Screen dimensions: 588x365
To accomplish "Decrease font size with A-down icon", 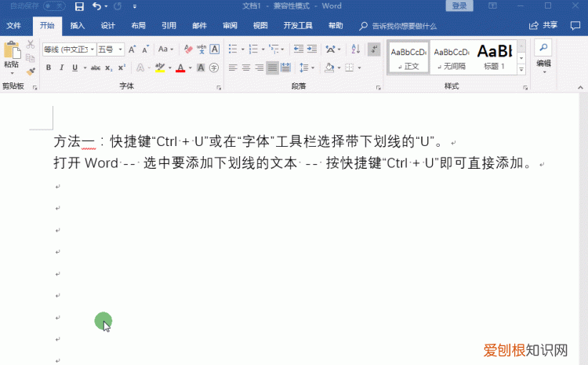I will click(x=145, y=49).
